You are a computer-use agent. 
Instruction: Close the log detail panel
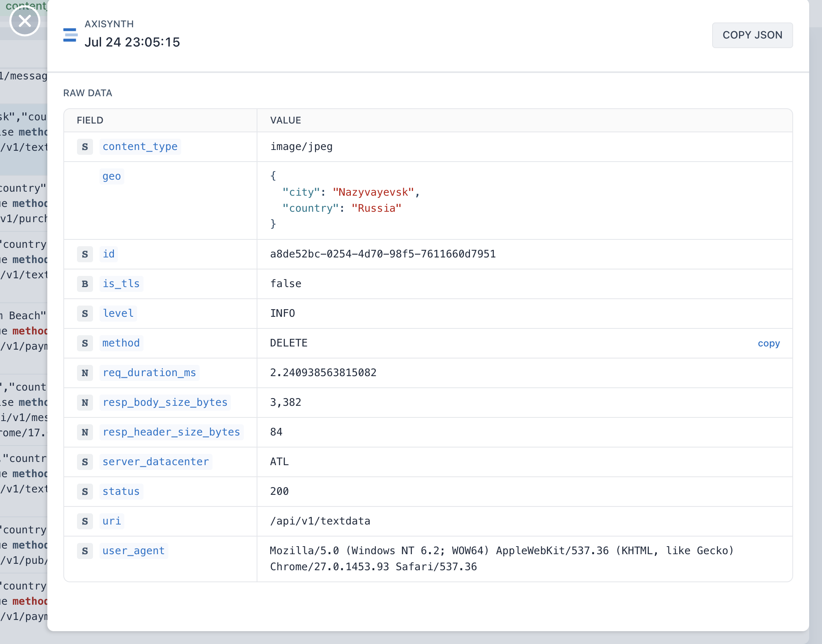pyautogui.click(x=25, y=21)
